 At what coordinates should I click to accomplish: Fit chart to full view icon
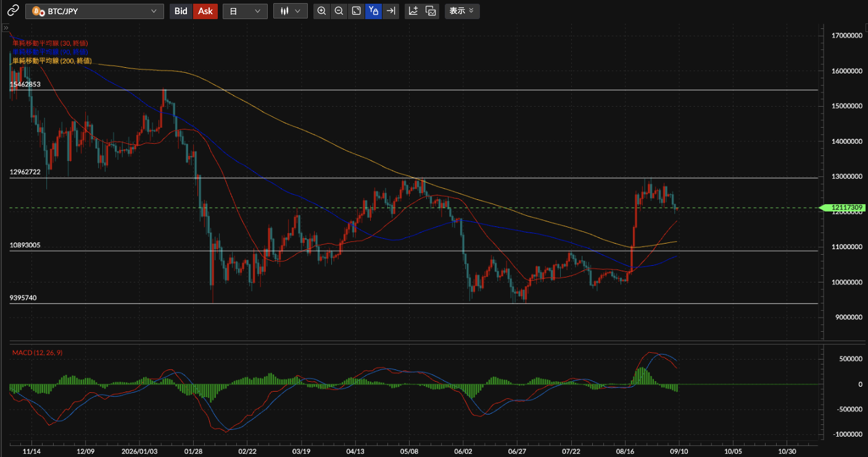click(x=357, y=11)
